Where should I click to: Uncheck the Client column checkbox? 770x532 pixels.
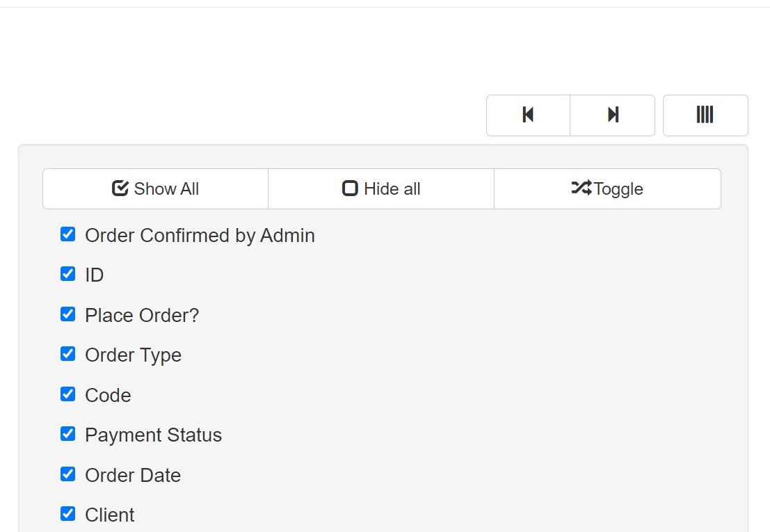67,514
